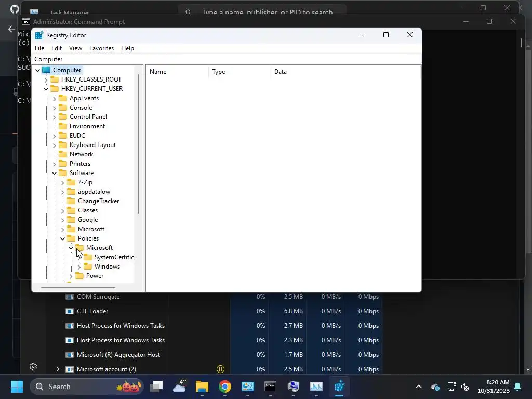Viewport: 532px width, 399px height.
Task: Open the View menu in Registry Editor
Action: point(75,48)
